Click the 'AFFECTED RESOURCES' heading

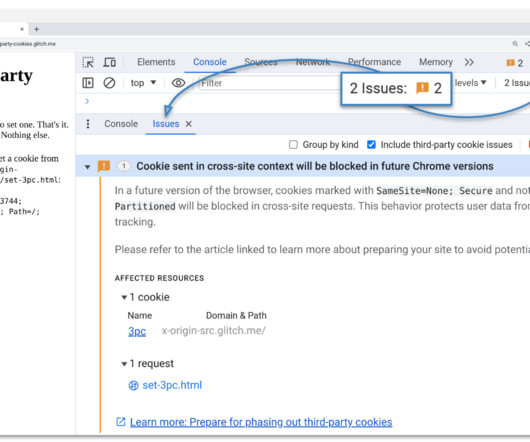pos(159,278)
